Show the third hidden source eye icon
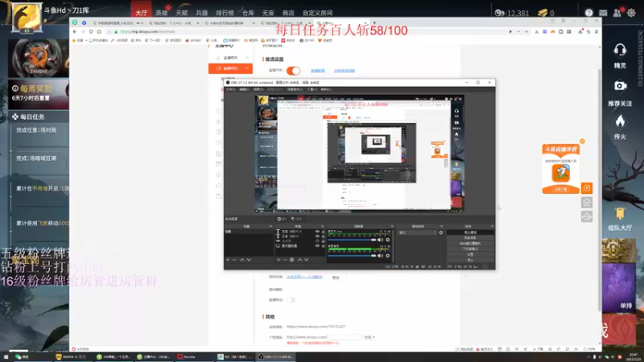Screen dimensions: 644x362 (x=317, y=241)
